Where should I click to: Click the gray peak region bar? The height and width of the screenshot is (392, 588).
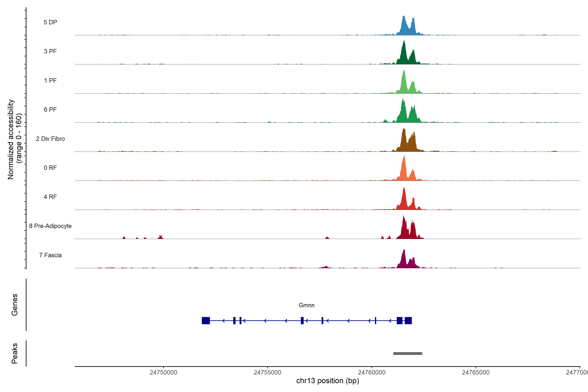408,353
